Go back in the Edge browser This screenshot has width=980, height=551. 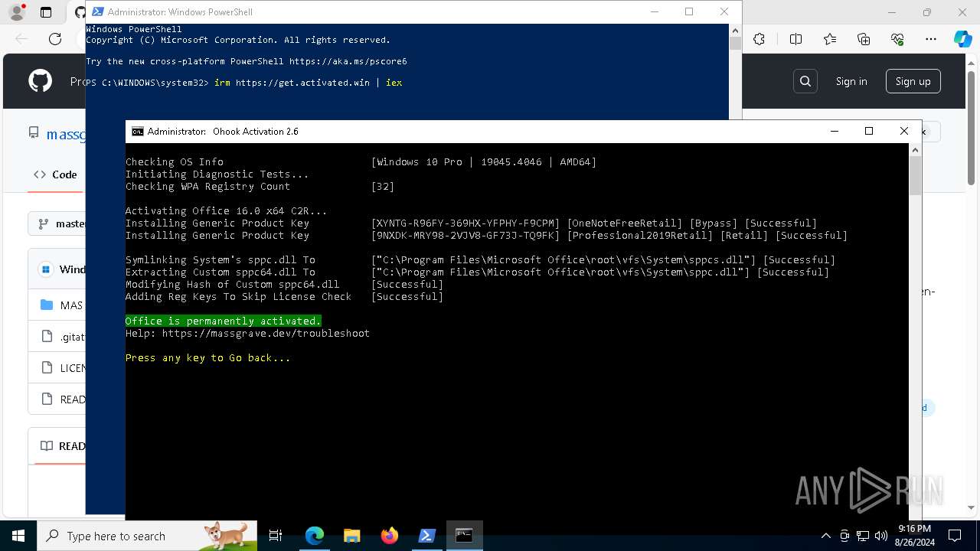21,39
